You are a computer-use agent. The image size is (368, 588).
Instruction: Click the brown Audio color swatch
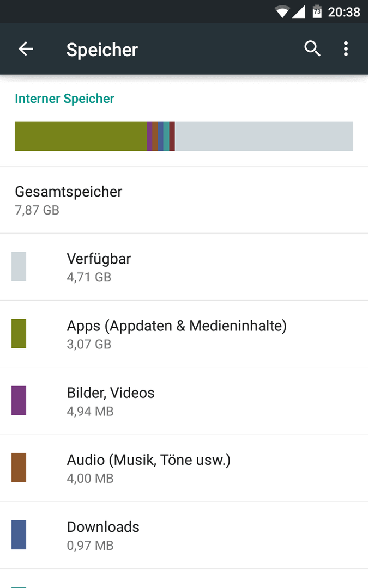pos(19,468)
